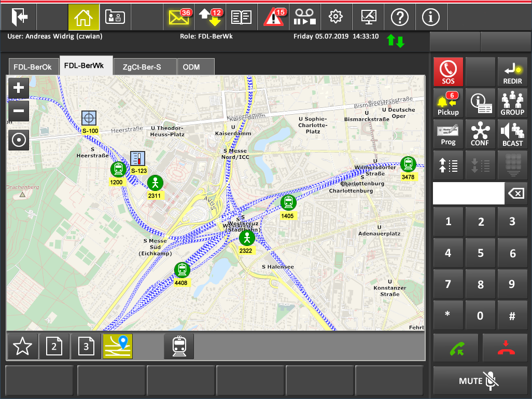Start an SOS emergency call

tap(448, 72)
